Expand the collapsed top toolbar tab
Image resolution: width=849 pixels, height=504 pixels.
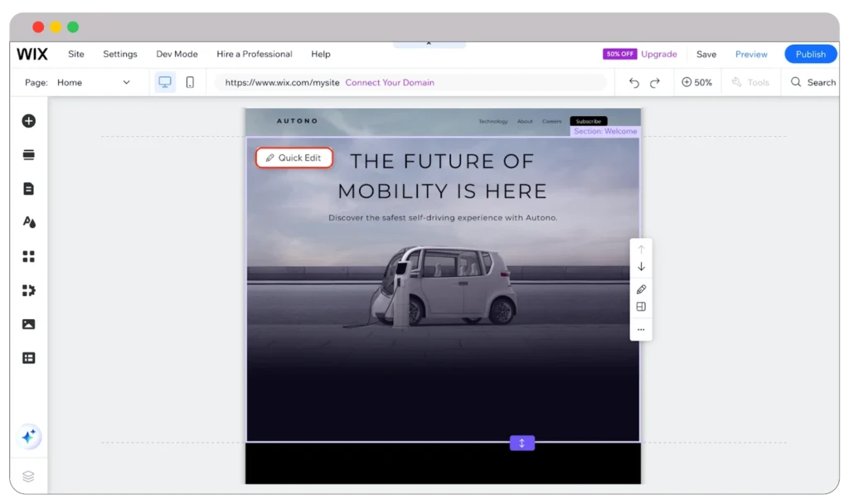(429, 41)
